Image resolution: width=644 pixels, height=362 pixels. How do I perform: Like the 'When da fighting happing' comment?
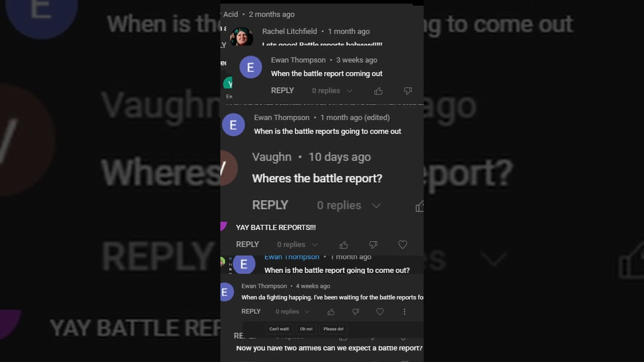click(x=331, y=312)
